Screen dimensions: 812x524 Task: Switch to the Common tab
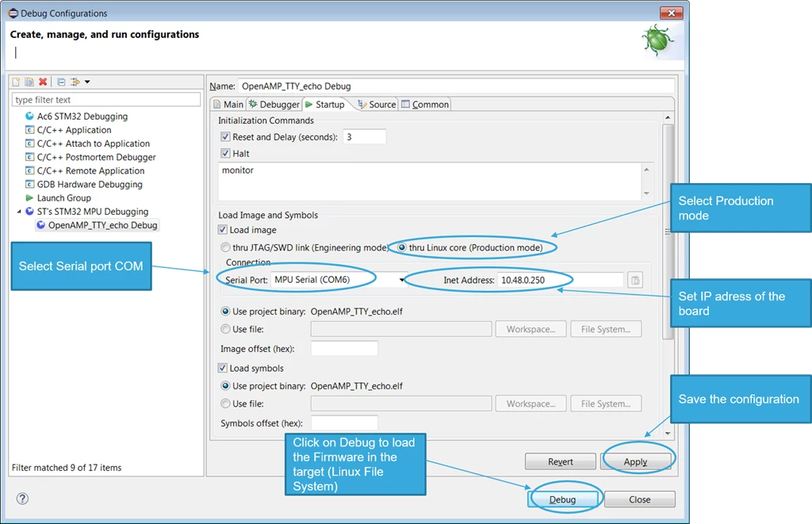[425, 104]
